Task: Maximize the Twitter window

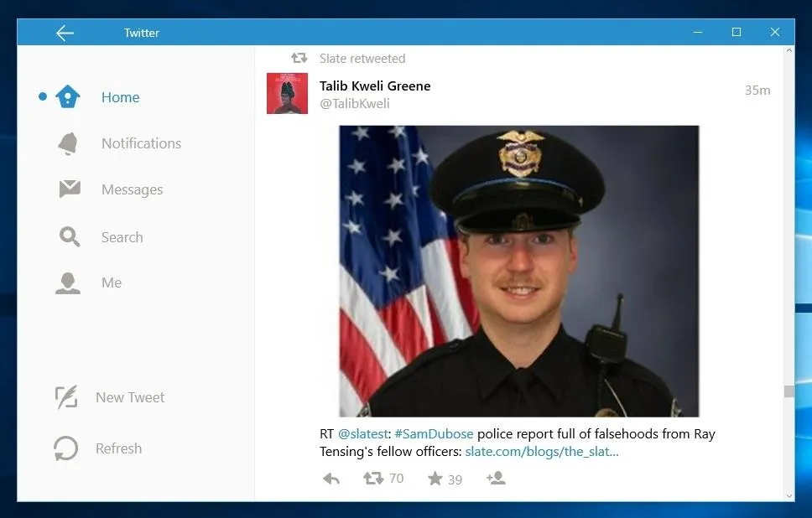Action: click(737, 32)
